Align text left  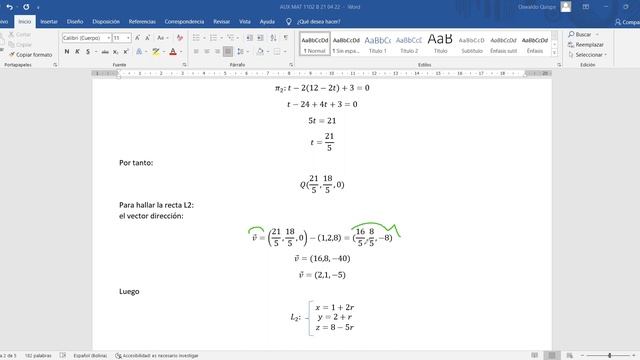[196, 52]
